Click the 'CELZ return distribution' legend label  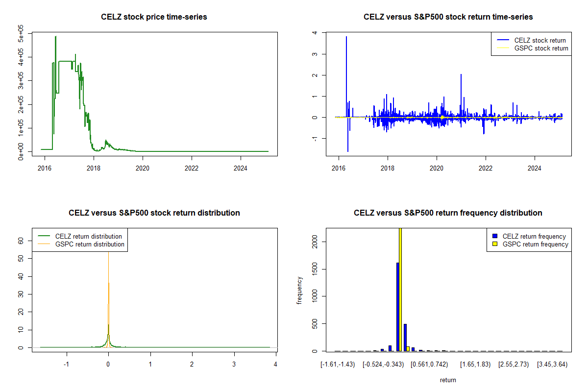(x=90, y=236)
